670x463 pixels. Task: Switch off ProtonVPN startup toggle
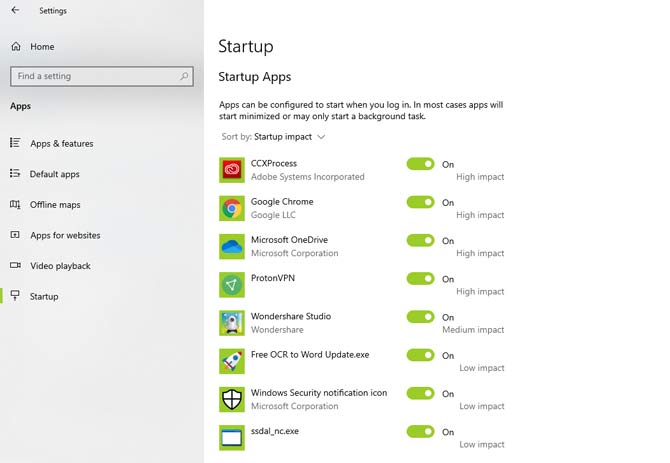pyautogui.click(x=420, y=279)
